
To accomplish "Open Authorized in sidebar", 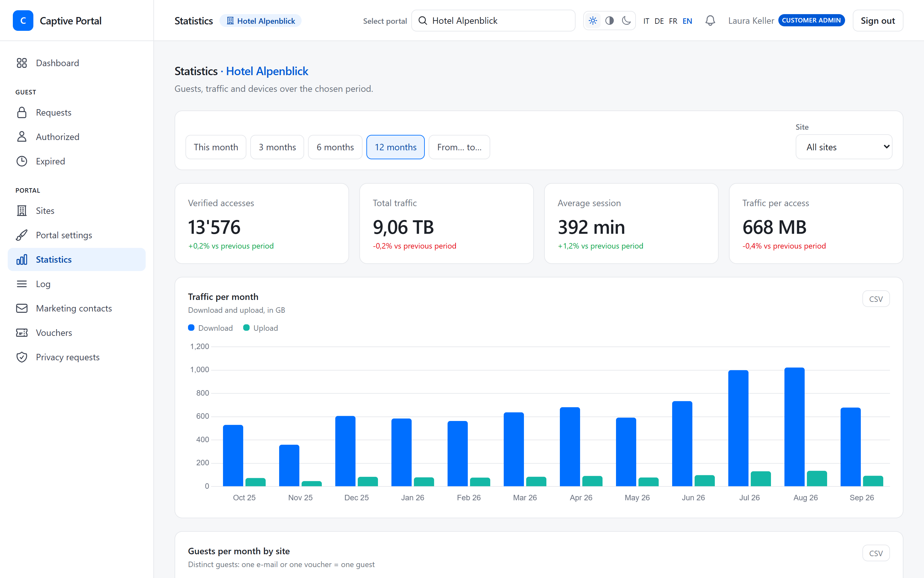I will pos(76,137).
